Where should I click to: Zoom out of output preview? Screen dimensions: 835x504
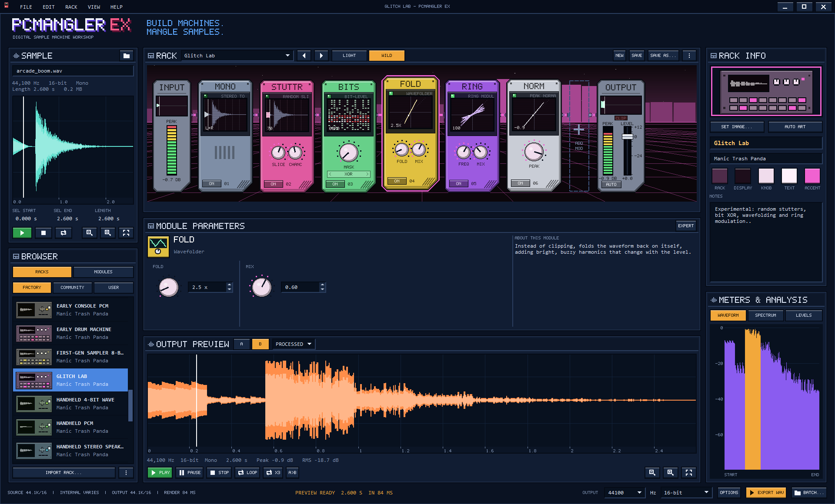(x=652, y=473)
